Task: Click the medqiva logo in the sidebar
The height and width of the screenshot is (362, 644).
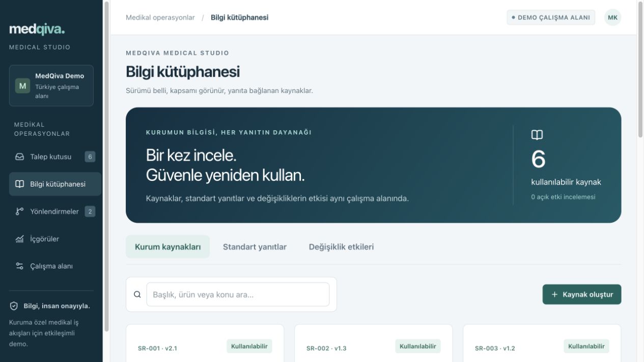Action: [37, 29]
